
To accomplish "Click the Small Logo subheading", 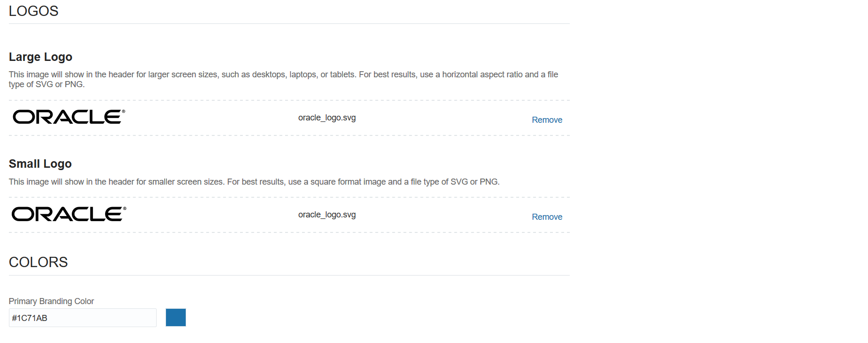I will click(40, 164).
